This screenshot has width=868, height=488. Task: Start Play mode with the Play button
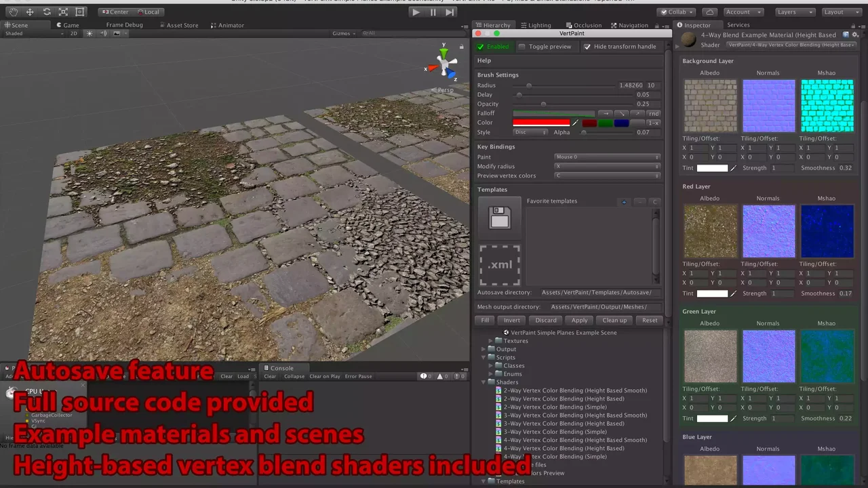416,12
